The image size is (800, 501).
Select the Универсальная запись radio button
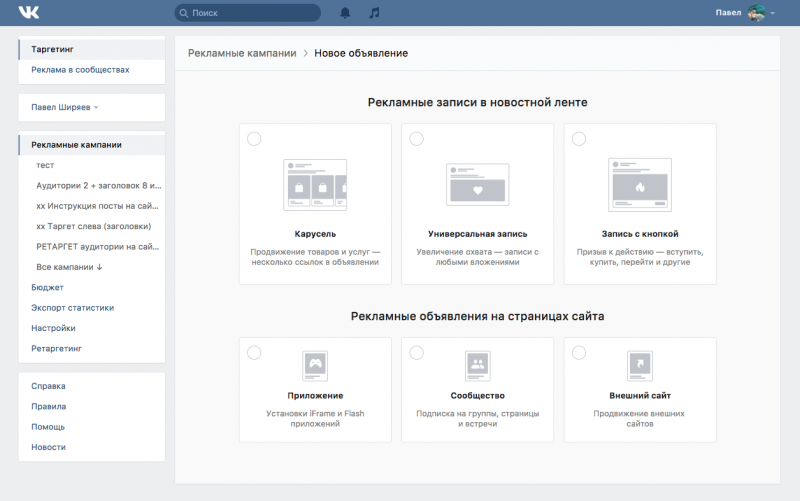(416, 139)
